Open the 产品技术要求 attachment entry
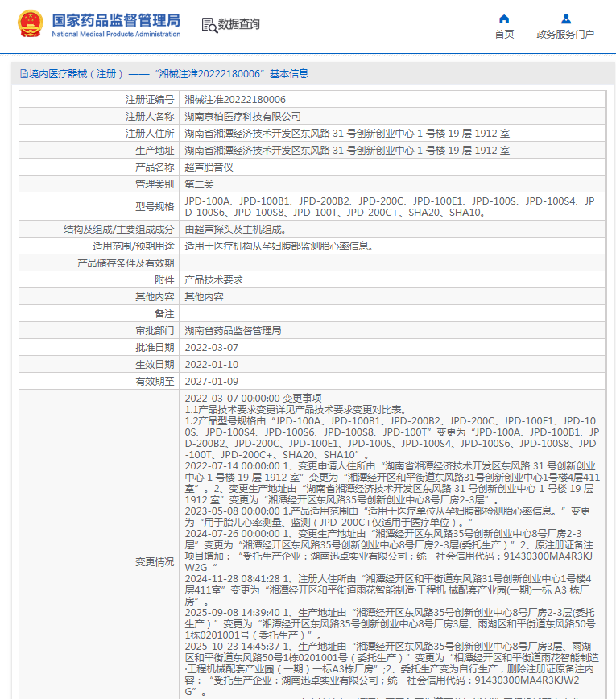This screenshot has width=616, height=699. coord(213,279)
